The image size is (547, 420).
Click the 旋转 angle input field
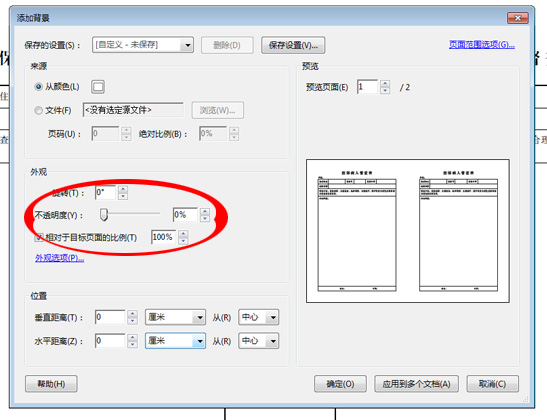[106, 192]
